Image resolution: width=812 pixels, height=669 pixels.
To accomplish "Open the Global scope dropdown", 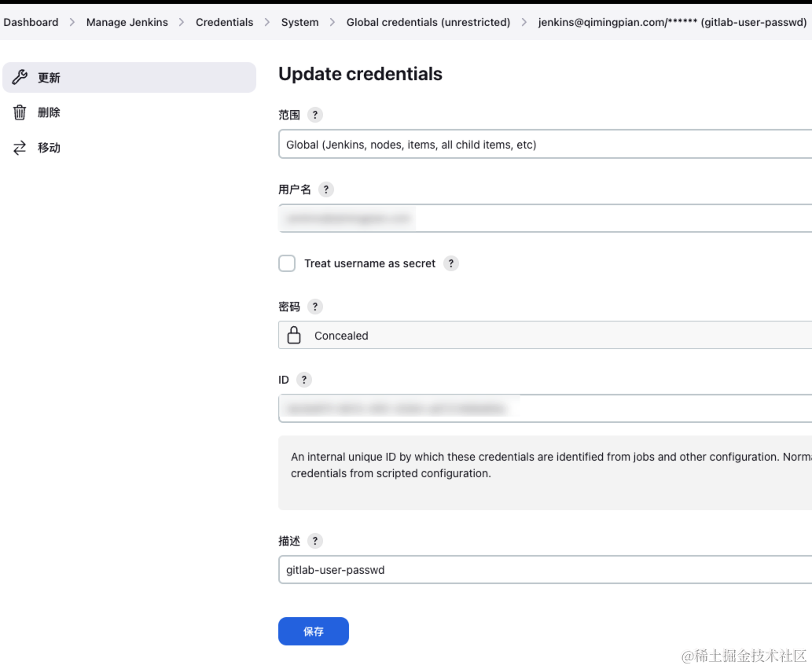I will click(x=546, y=145).
